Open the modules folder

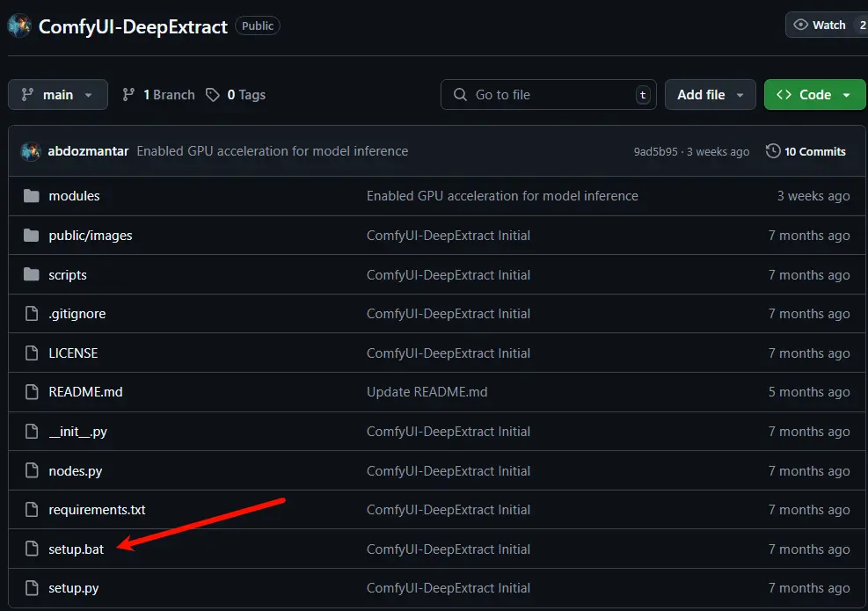coord(74,196)
